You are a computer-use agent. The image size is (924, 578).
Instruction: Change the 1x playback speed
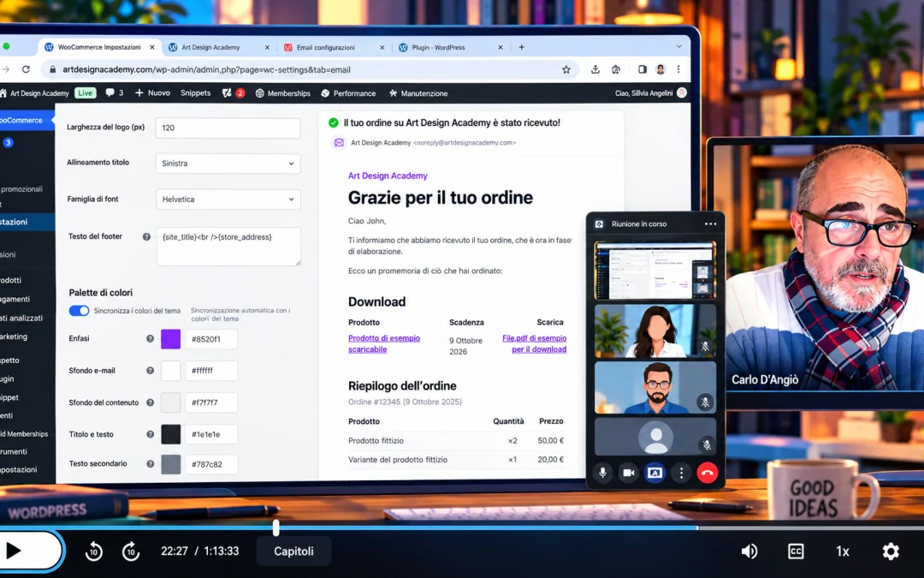point(843,551)
